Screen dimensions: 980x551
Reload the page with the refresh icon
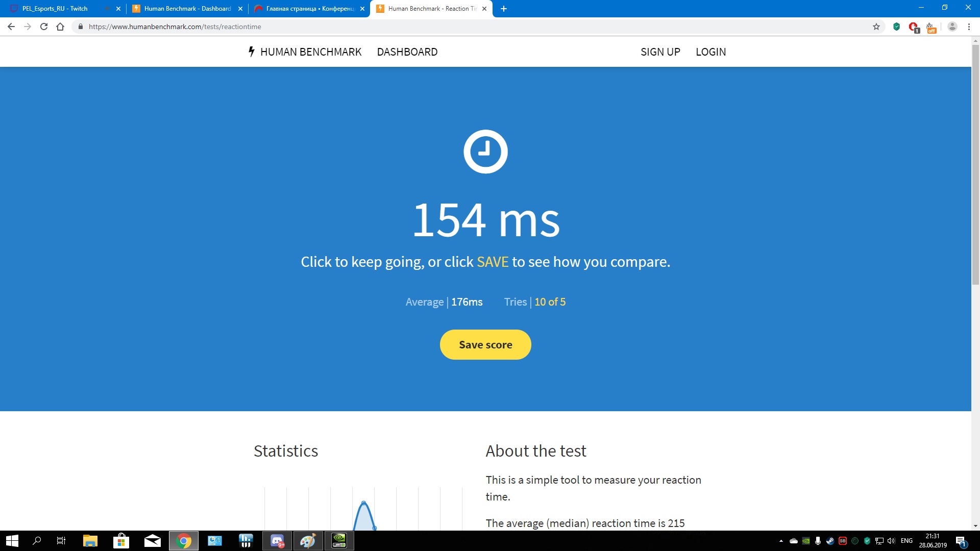(x=44, y=27)
